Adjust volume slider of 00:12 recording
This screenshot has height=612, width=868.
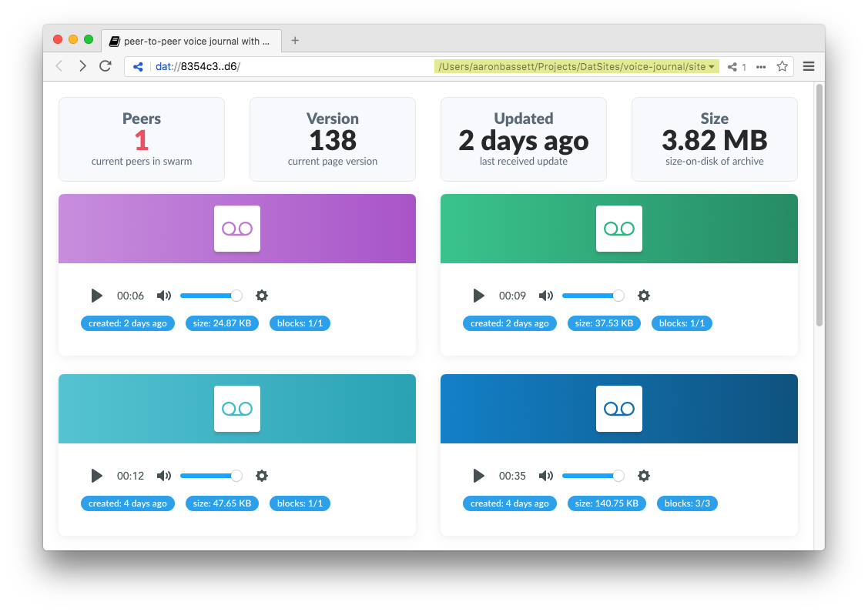[211, 475]
